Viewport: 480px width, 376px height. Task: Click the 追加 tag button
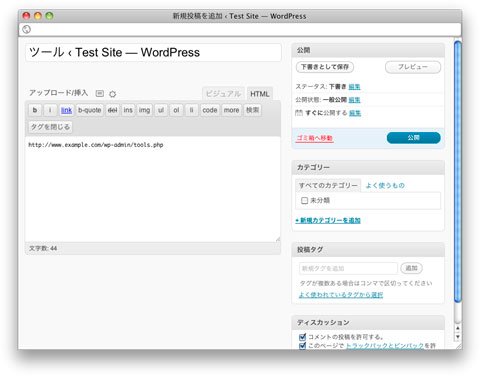(x=412, y=268)
